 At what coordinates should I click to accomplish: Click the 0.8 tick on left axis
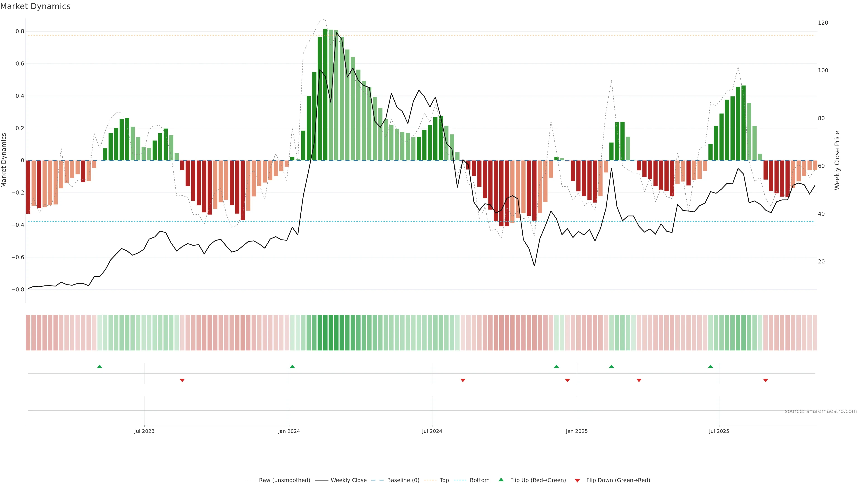[20, 31]
